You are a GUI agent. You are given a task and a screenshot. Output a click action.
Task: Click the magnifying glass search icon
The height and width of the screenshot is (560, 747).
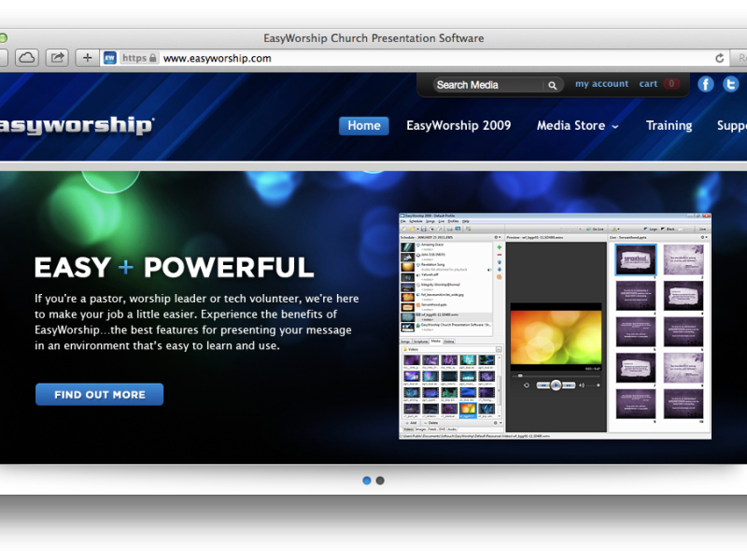coord(552,85)
